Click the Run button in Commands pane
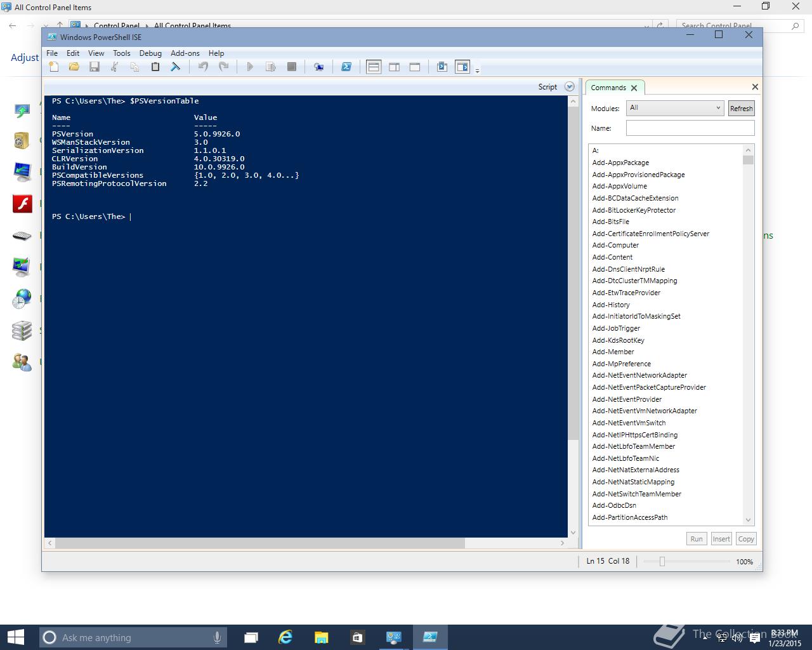Image resolution: width=812 pixels, height=650 pixels. [x=697, y=539]
